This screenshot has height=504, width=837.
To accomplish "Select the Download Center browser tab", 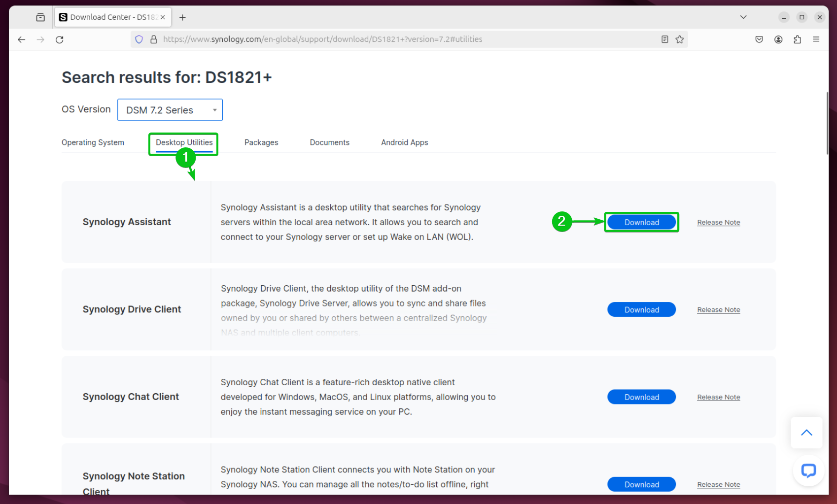I will [x=112, y=17].
